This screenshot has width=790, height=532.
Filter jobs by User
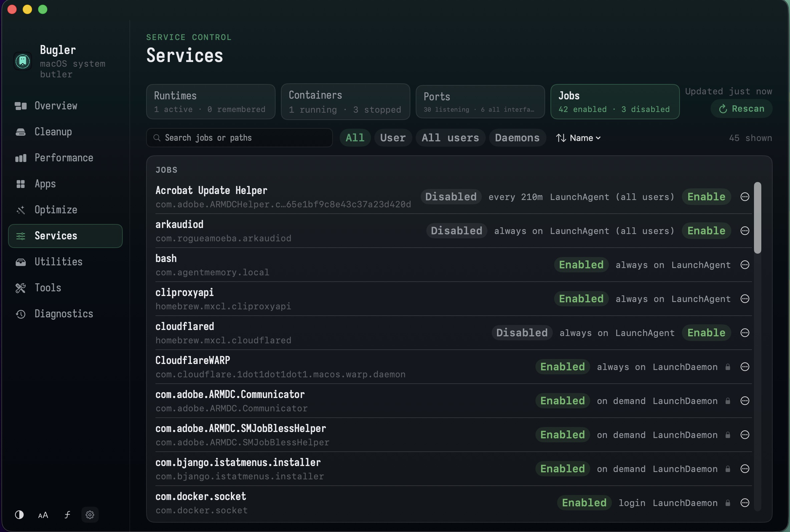[393, 138]
